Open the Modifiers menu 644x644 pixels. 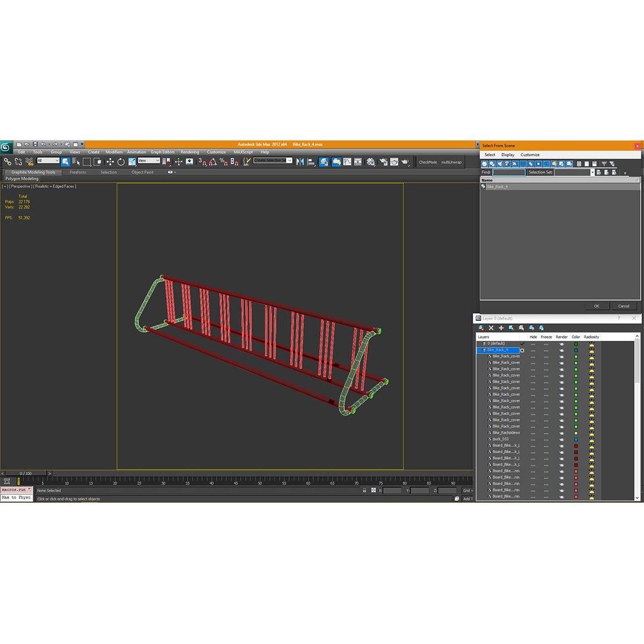pyautogui.click(x=114, y=152)
